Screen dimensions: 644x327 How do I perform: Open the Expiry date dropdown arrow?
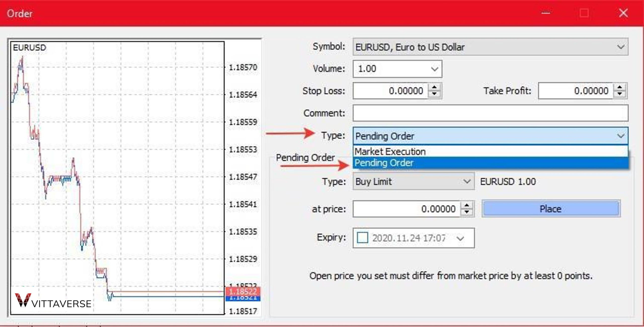click(460, 238)
